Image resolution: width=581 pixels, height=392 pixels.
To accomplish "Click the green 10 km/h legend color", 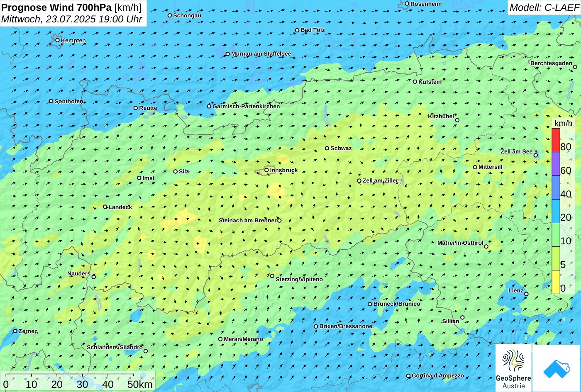I will coord(556,235).
